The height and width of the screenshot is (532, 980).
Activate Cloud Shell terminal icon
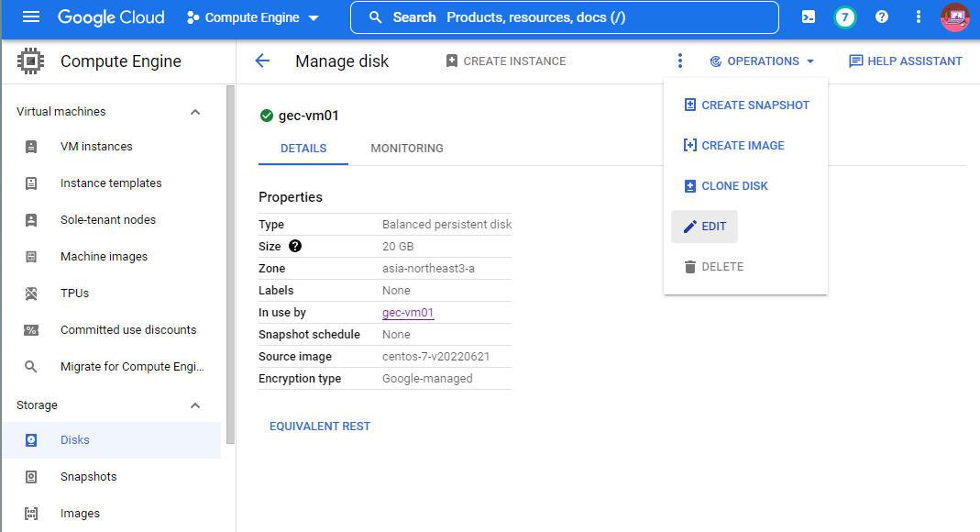[x=809, y=17]
